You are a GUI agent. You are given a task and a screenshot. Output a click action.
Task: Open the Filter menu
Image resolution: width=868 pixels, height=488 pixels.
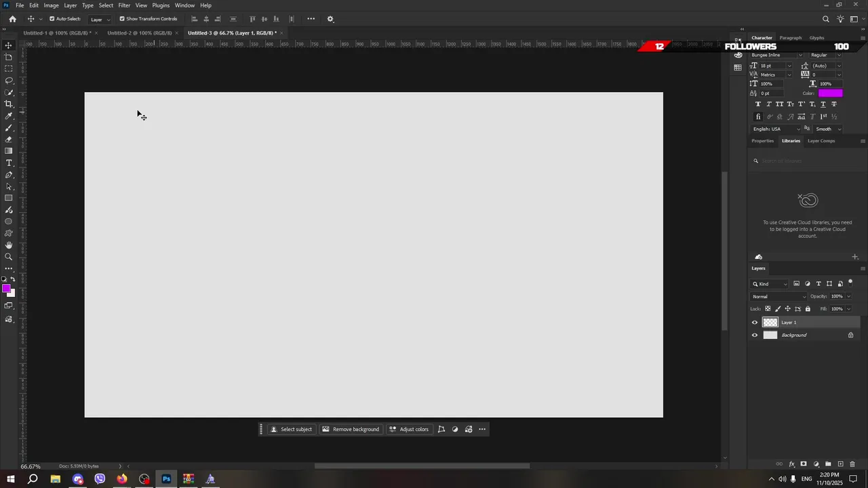tap(124, 5)
